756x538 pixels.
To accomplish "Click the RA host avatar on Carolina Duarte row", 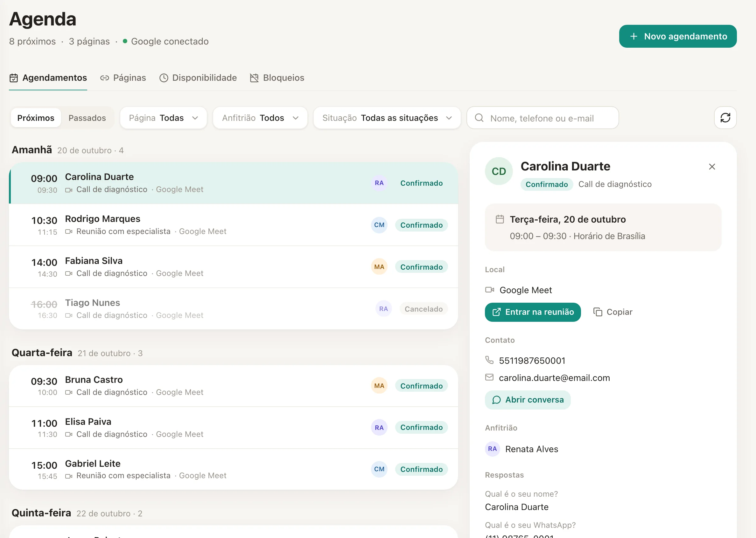I will coord(379,183).
